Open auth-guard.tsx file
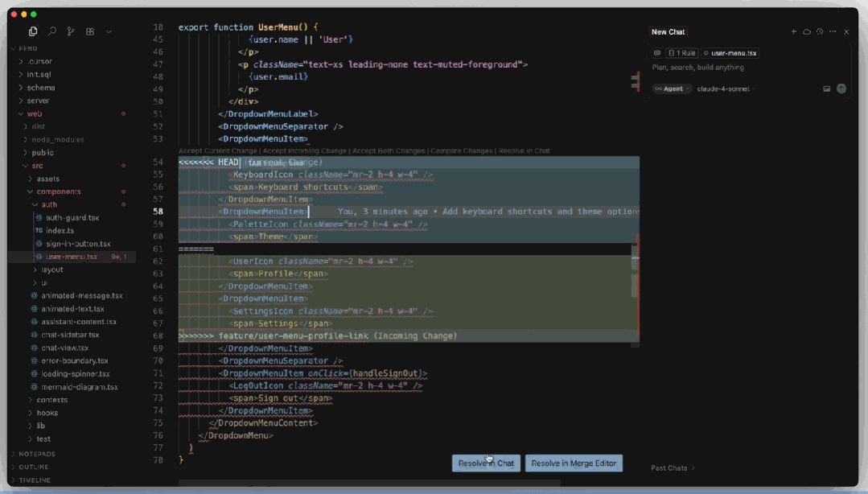 (x=72, y=218)
